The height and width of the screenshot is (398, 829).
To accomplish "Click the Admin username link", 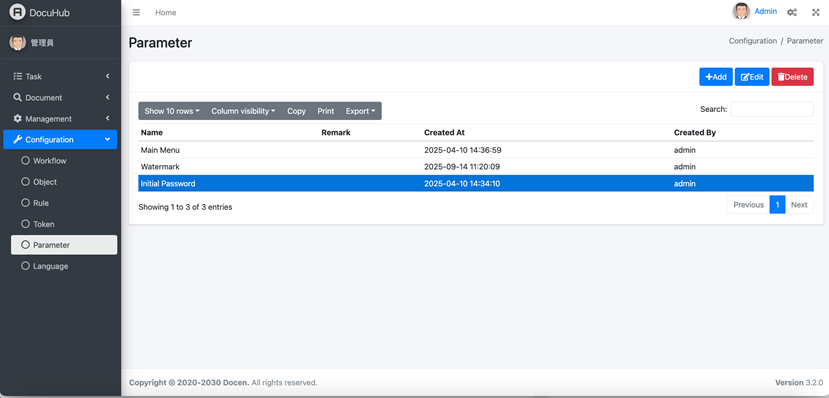I will pos(766,11).
